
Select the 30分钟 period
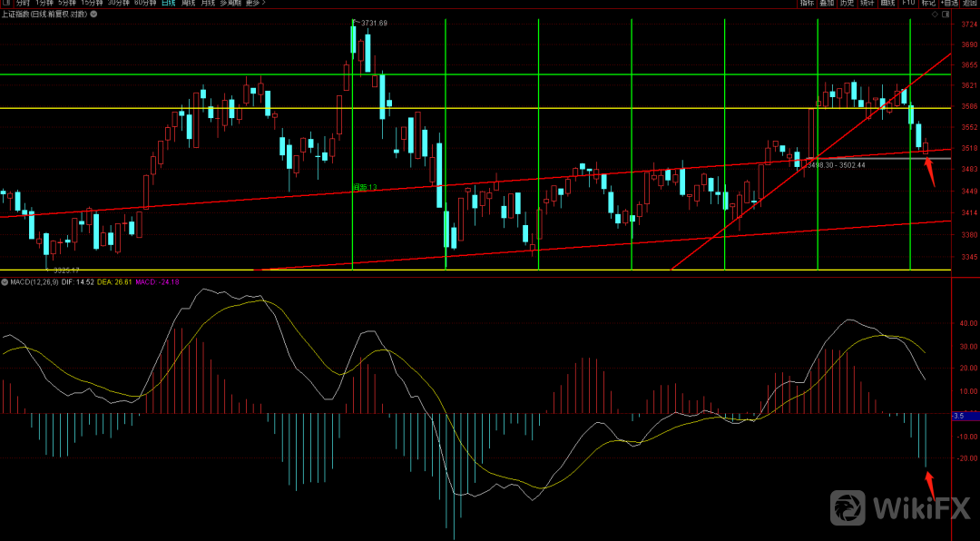tap(118, 4)
